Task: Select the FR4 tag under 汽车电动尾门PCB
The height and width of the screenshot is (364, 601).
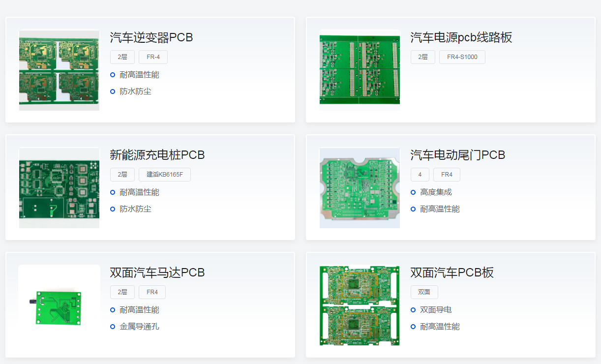Action: click(447, 175)
